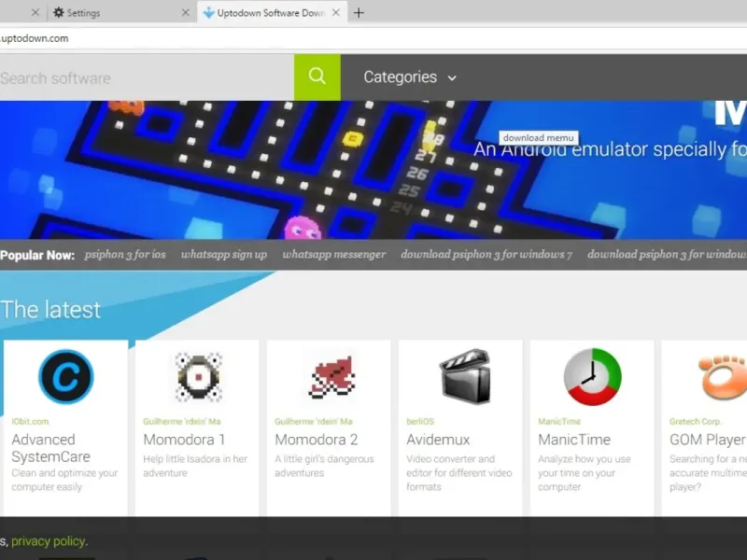Click the IObit.com developer name
This screenshot has height=560, width=747.
(30, 422)
